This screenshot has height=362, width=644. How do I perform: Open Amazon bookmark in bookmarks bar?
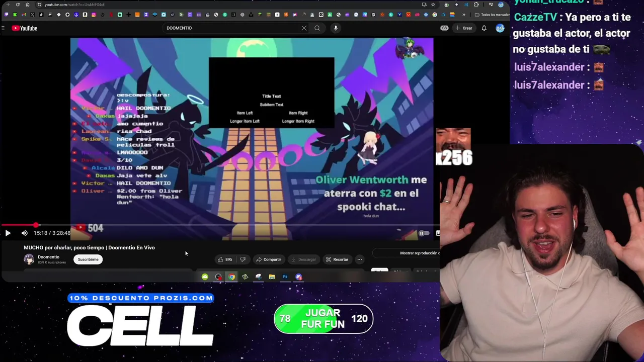[85, 15]
